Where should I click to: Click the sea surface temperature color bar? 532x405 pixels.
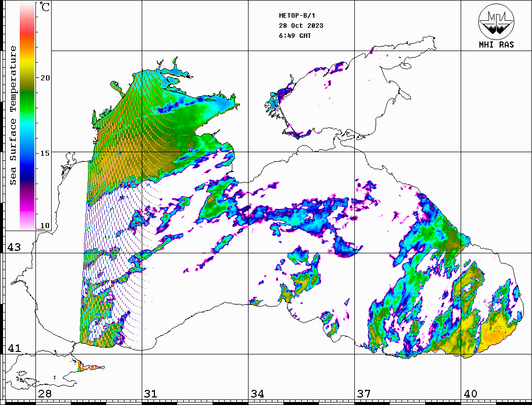(x=27, y=116)
